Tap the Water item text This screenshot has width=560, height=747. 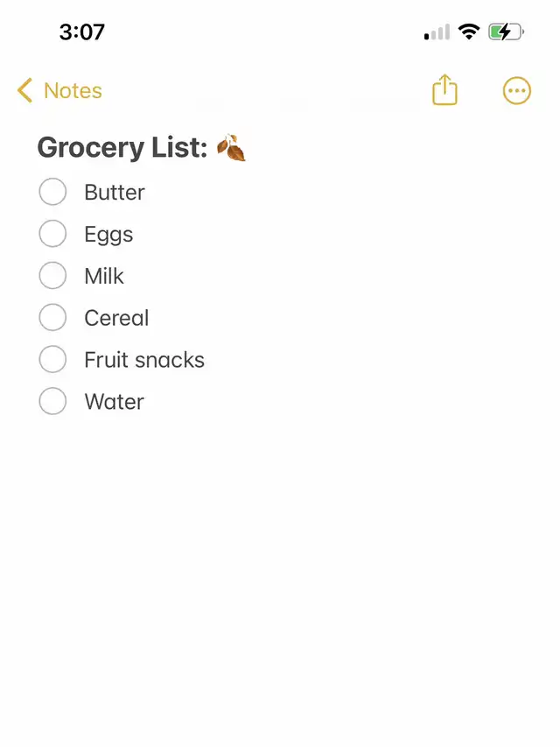[115, 402]
